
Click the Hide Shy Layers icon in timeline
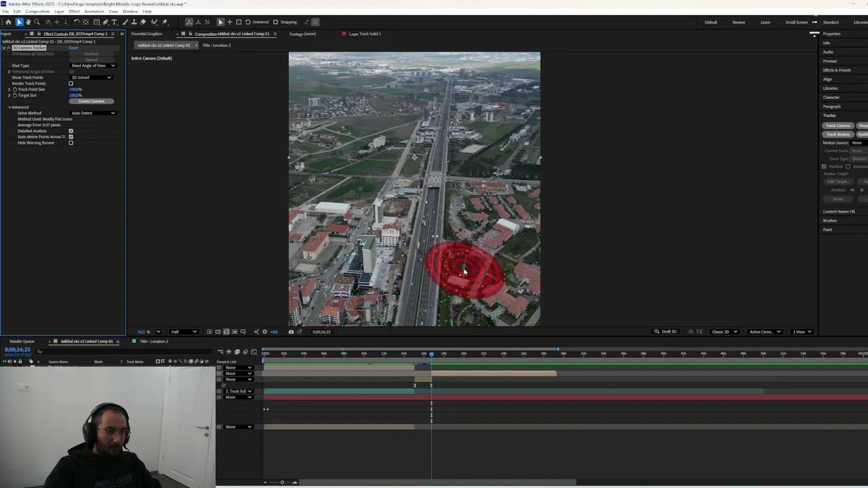tap(229, 352)
